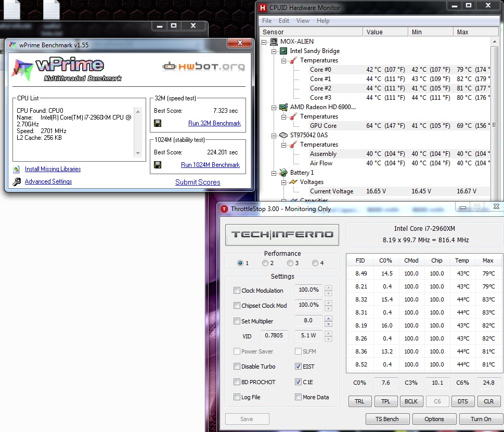The image size is (504, 432).
Task: Open the Edit menu in Hardware Monitor
Action: point(284,21)
